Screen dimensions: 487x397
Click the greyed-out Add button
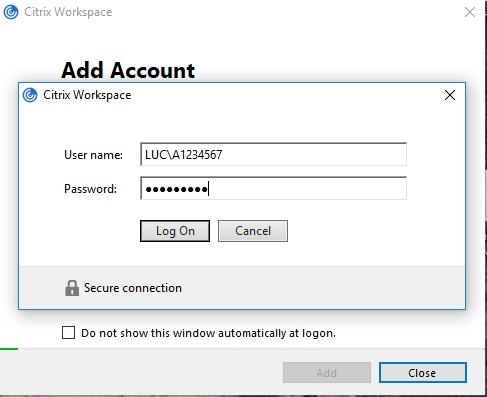[327, 373]
